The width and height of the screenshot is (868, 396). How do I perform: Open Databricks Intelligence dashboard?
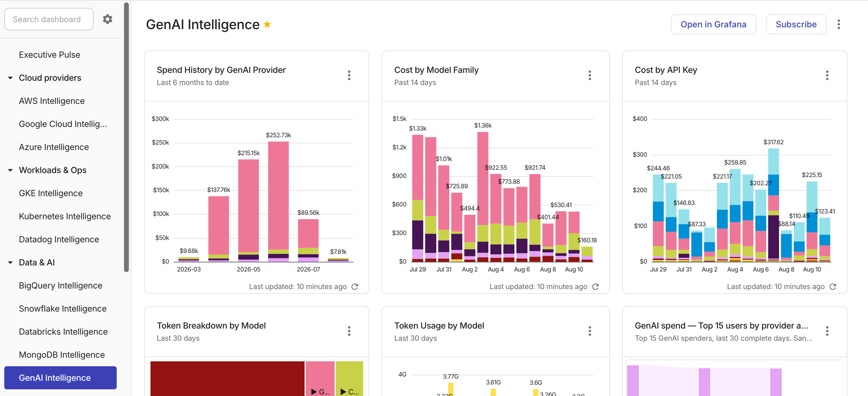tap(63, 332)
